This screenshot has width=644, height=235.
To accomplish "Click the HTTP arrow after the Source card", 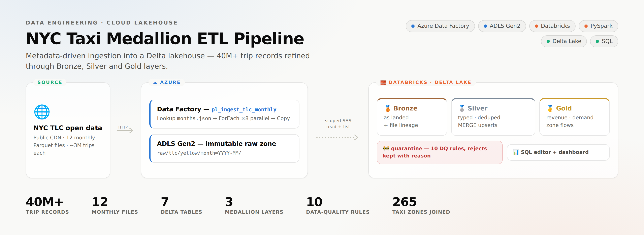I will pyautogui.click(x=125, y=131).
